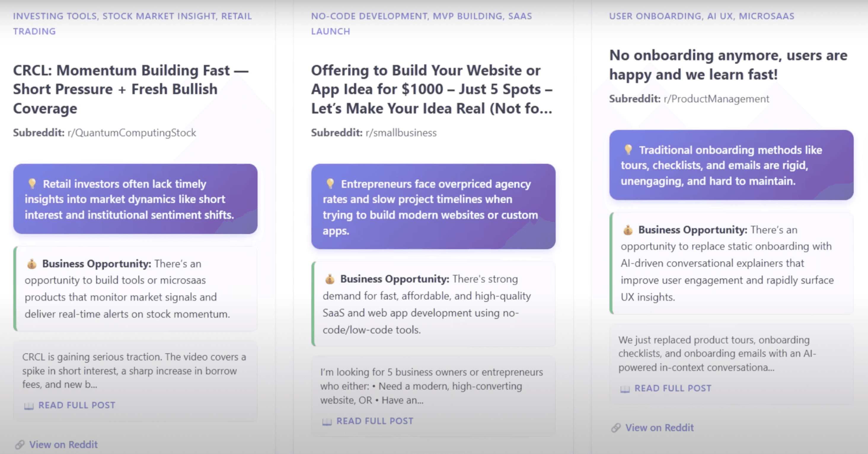Click chain link icon in CRCL card

click(20, 445)
